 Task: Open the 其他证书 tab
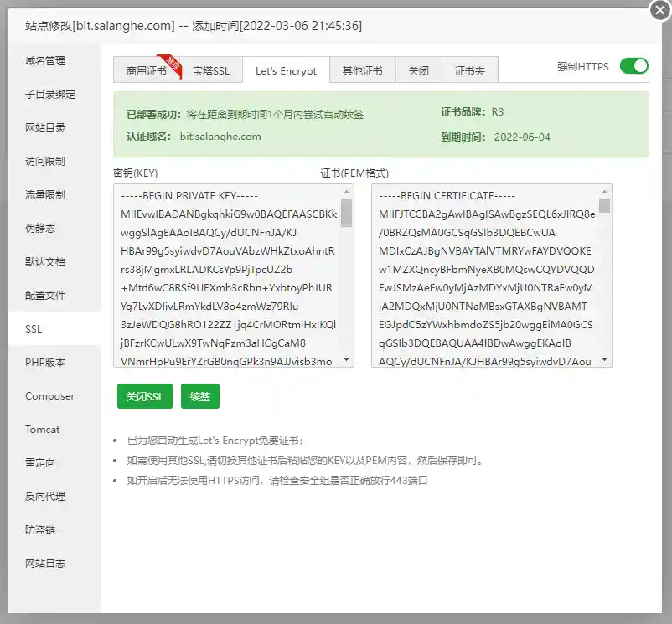pos(362,71)
